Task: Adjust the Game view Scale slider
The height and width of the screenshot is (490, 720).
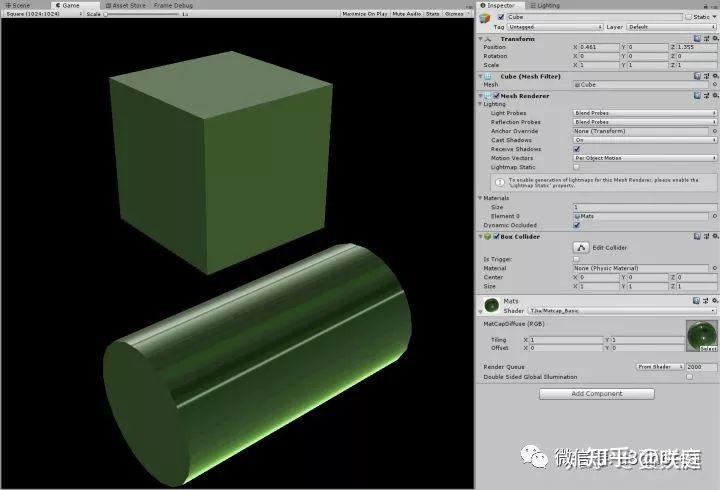Action: click(x=141, y=14)
